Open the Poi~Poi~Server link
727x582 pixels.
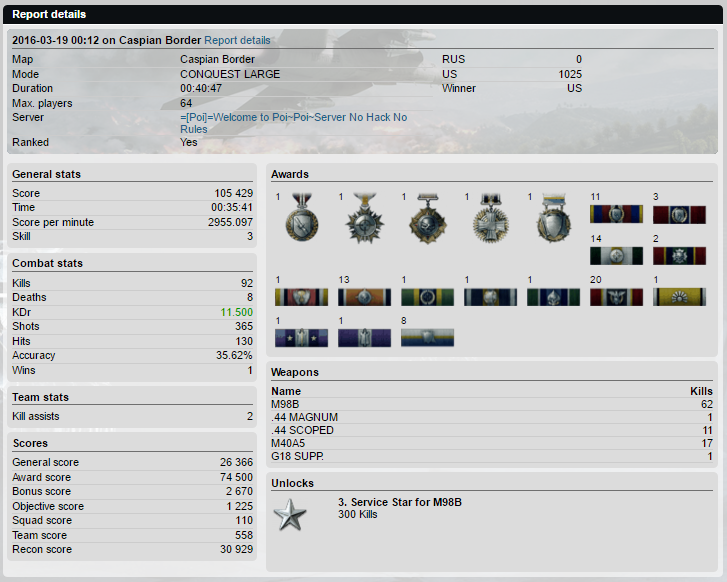coord(293,123)
